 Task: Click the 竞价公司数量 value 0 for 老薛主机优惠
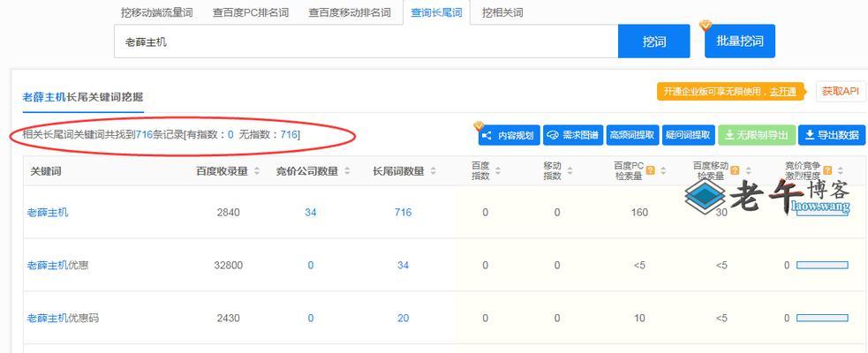coord(311,265)
